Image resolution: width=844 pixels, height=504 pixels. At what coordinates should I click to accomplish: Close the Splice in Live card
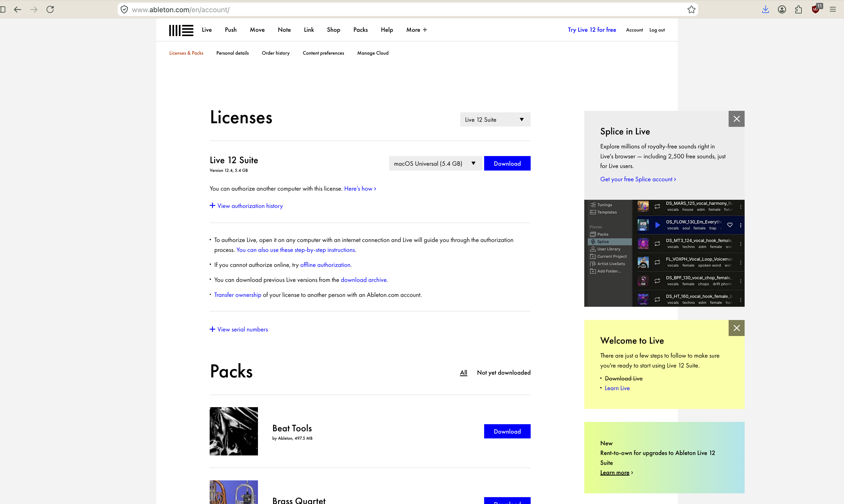(736, 119)
